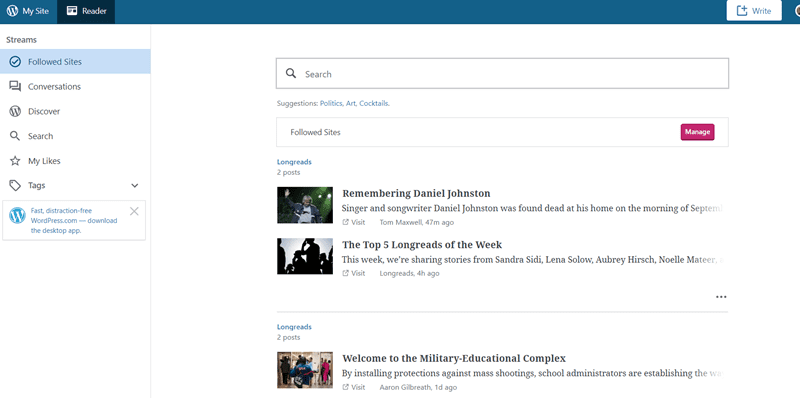Click This week, we're sharing stories excerpt

pos(533,260)
